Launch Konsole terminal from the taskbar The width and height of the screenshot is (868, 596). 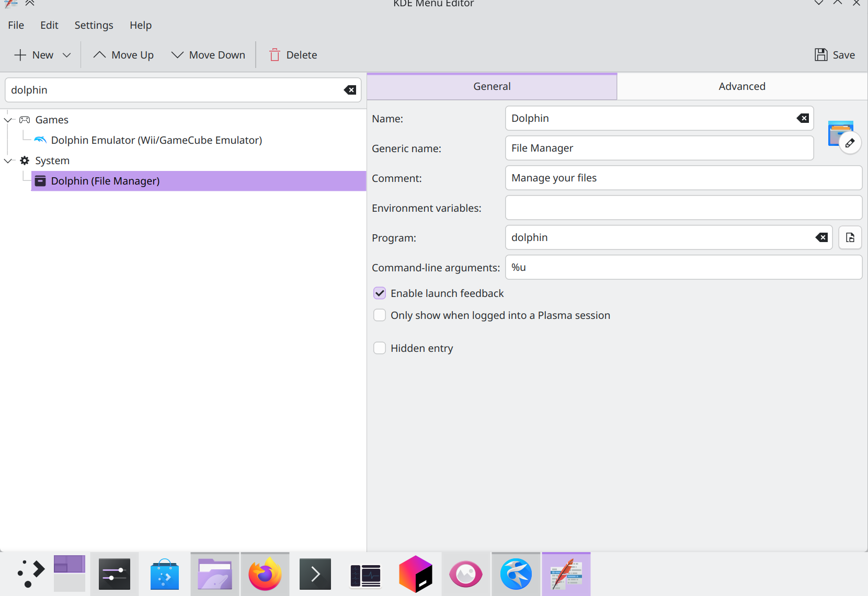315,574
